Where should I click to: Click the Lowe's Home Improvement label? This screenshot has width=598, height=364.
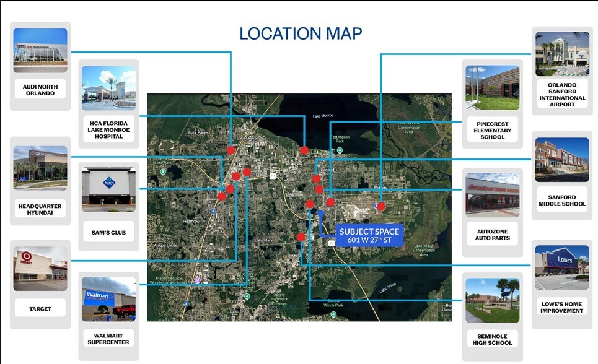pyautogui.click(x=562, y=307)
